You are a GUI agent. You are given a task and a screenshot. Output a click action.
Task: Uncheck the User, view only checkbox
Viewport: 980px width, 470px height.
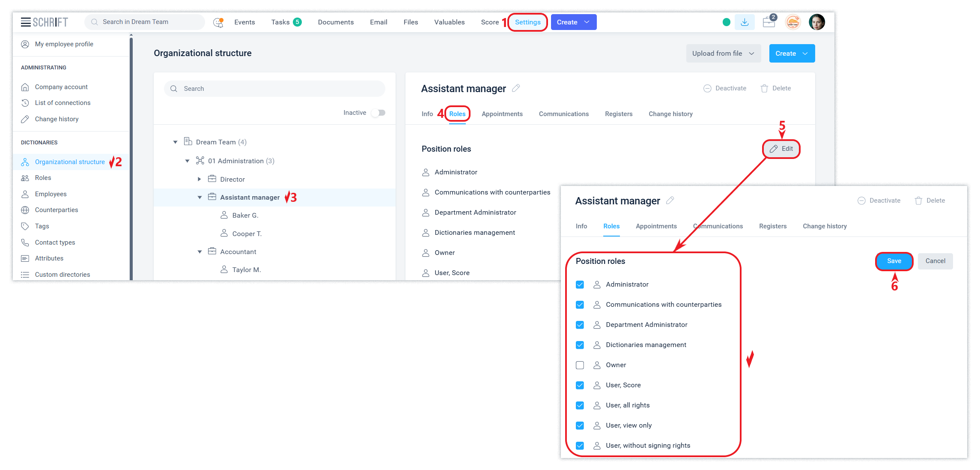point(580,425)
